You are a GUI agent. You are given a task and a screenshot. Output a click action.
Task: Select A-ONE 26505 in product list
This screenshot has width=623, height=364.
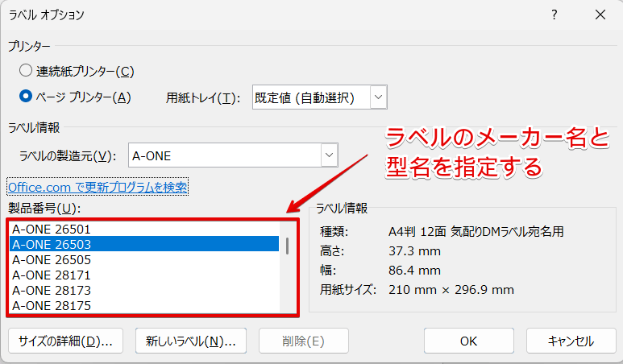(144, 259)
